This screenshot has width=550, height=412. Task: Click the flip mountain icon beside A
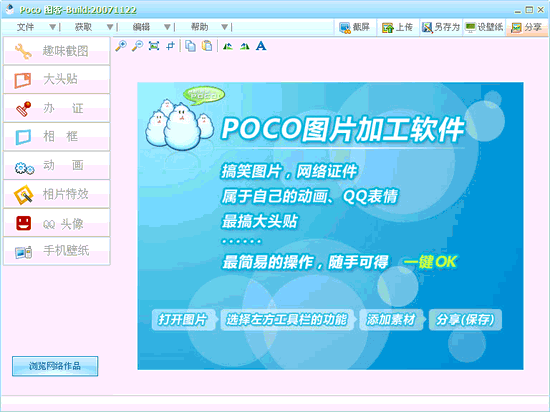[244, 46]
